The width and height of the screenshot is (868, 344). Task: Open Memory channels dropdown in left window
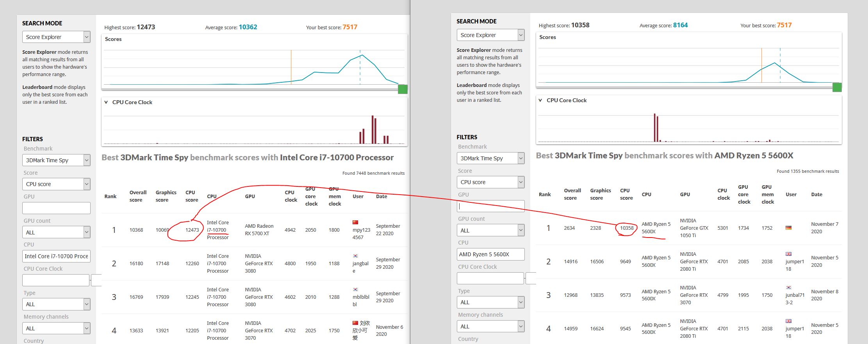(56, 328)
